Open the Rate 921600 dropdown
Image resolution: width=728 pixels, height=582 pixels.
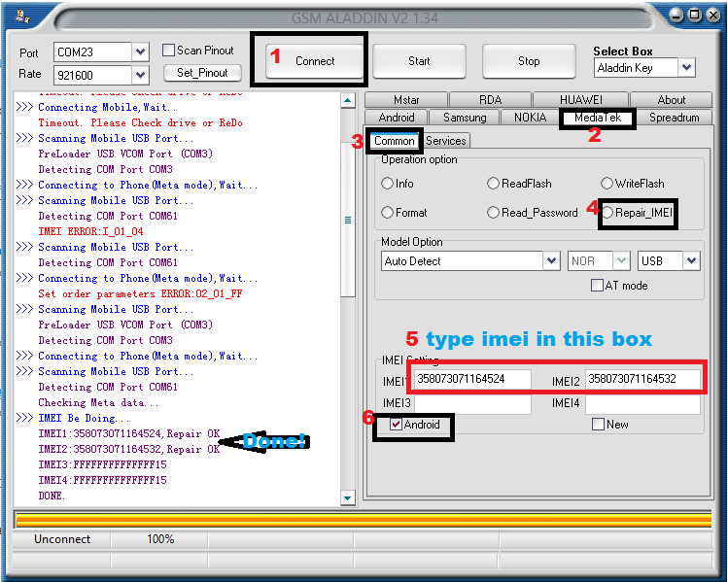pos(140,75)
